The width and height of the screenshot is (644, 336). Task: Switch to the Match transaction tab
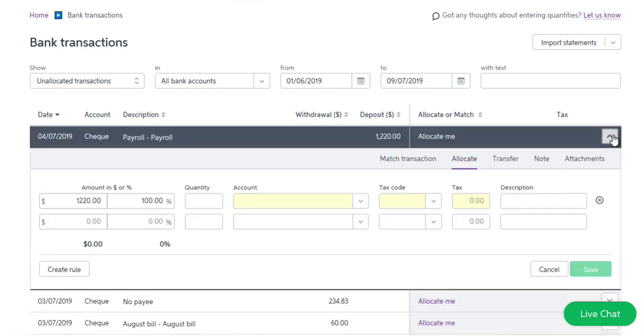(408, 158)
